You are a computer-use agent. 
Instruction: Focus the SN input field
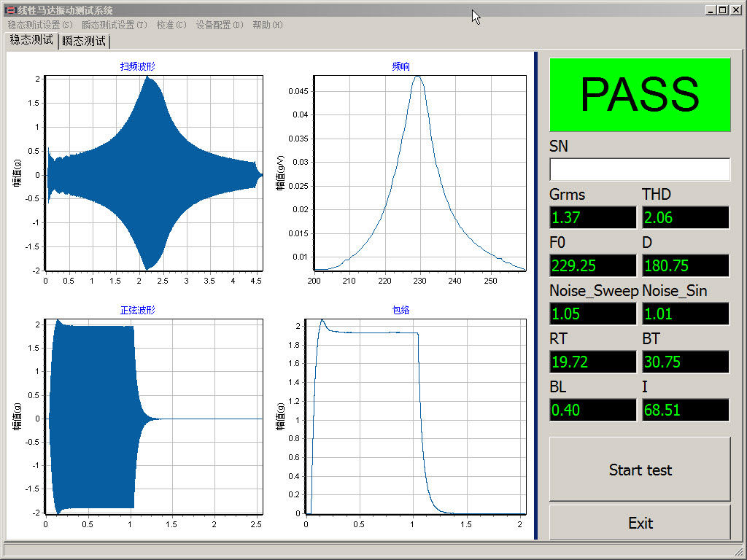640,170
